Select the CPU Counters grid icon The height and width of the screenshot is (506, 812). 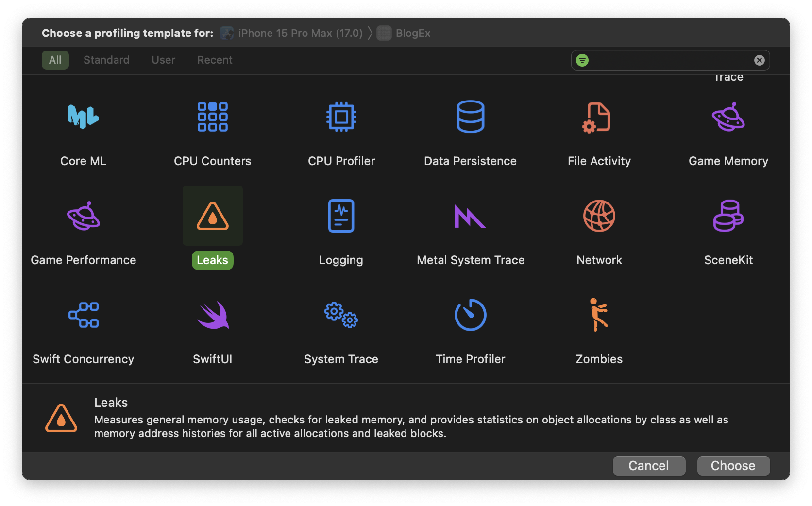213,117
